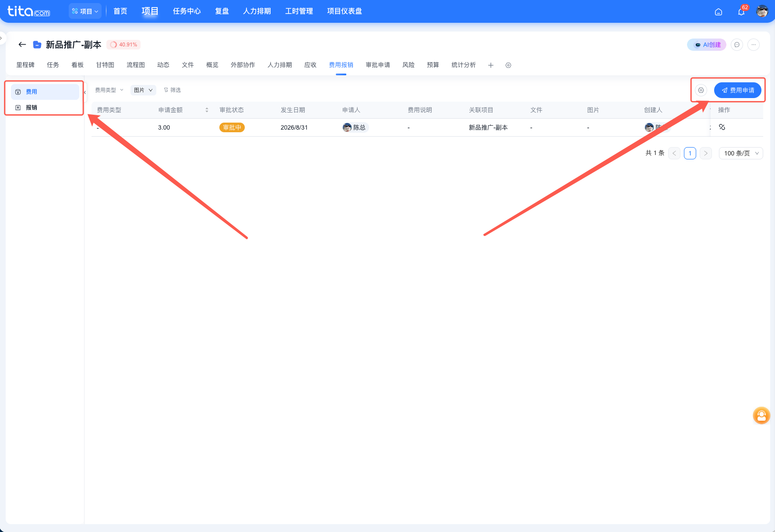Click the 40.91% progress indicator
The width and height of the screenshot is (775, 532).
click(x=123, y=45)
